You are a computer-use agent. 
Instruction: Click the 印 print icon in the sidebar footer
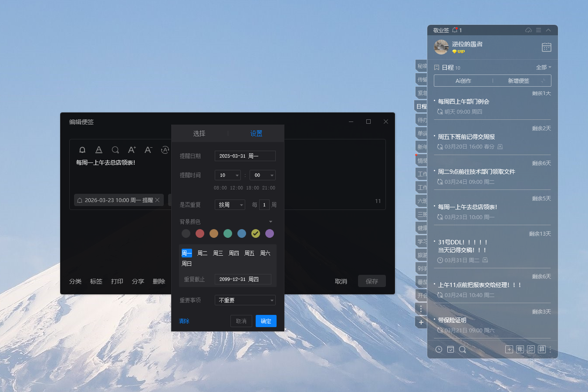531,349
